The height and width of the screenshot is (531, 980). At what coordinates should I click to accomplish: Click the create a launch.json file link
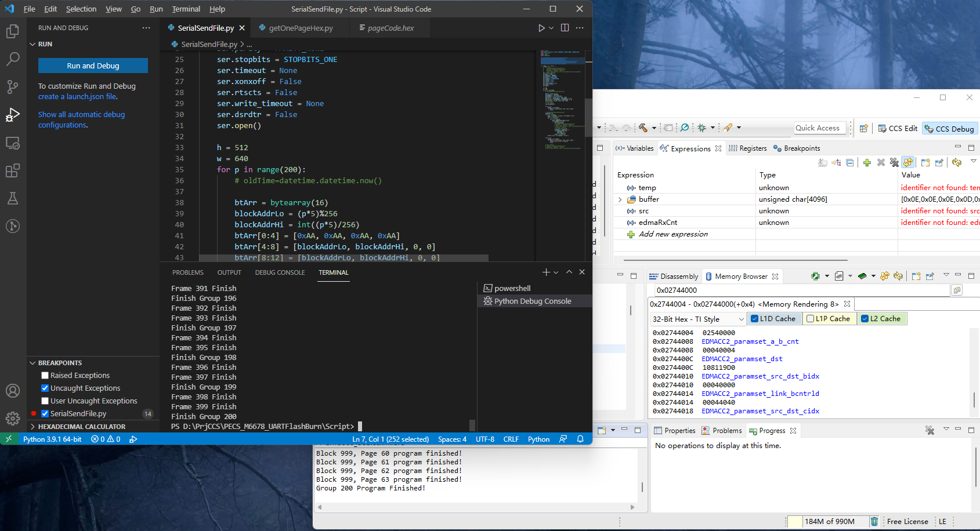(x=77, y=97)
